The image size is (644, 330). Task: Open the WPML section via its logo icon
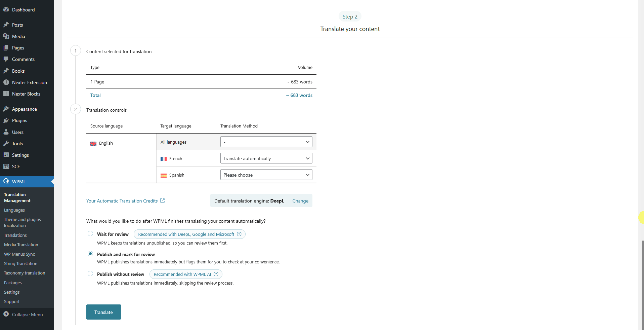click(x=6, y=181)
